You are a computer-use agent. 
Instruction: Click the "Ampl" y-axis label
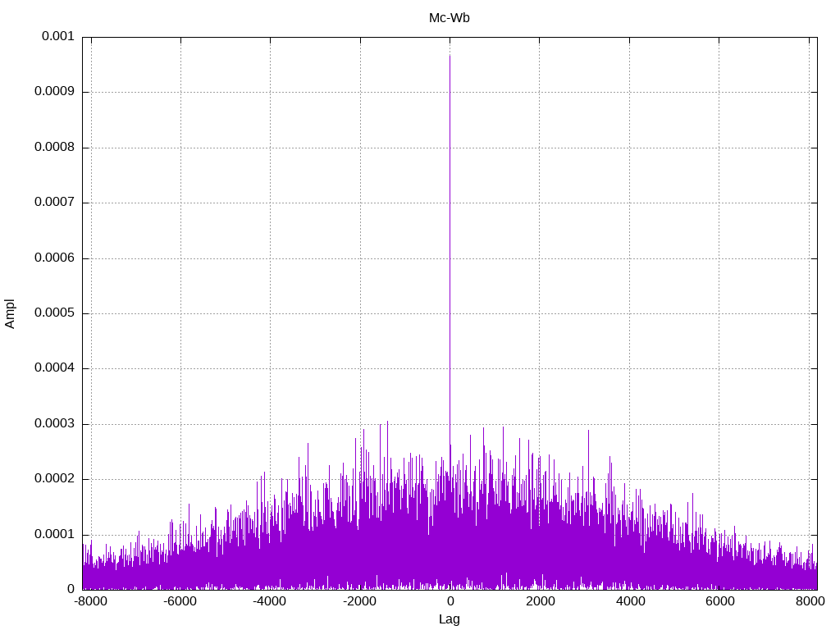point(11,313)
